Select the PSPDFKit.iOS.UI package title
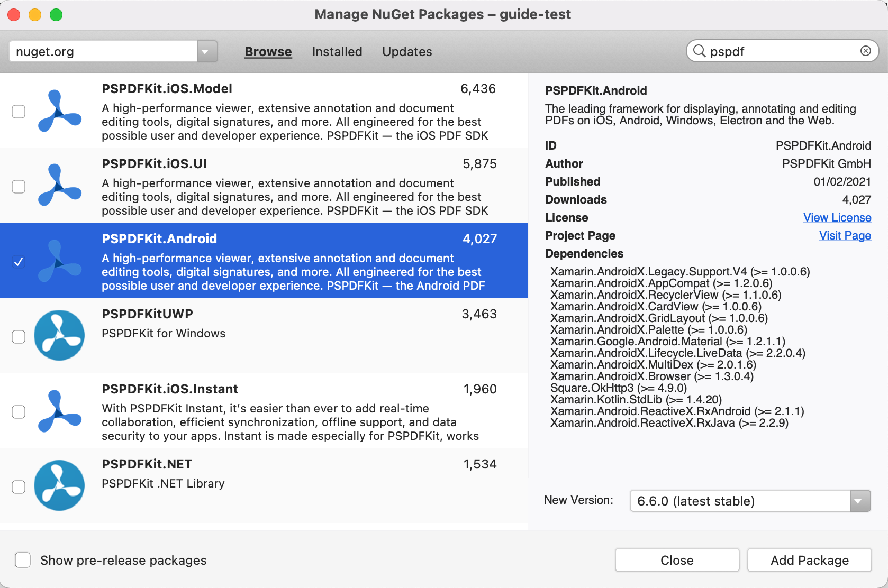 click(154, 164)
